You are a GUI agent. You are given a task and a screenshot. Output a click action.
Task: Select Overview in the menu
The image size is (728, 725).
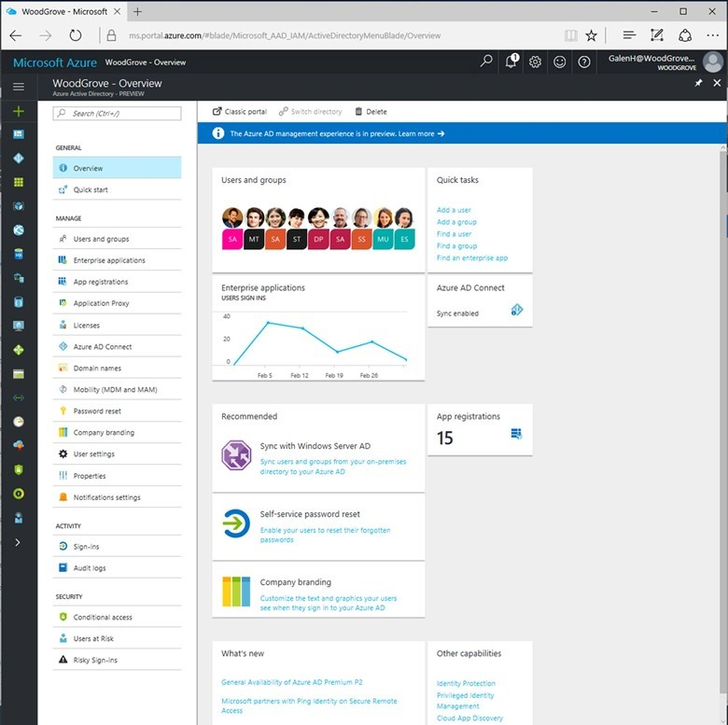pos(117,168)
